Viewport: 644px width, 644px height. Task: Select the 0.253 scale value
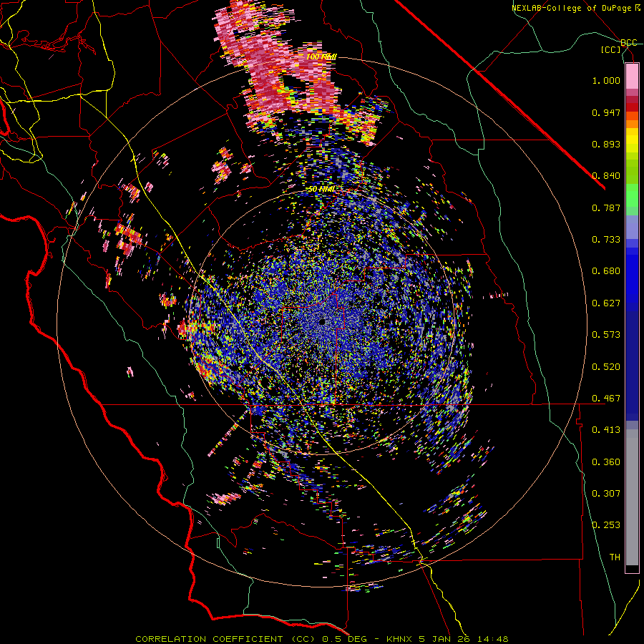point(606,525)
